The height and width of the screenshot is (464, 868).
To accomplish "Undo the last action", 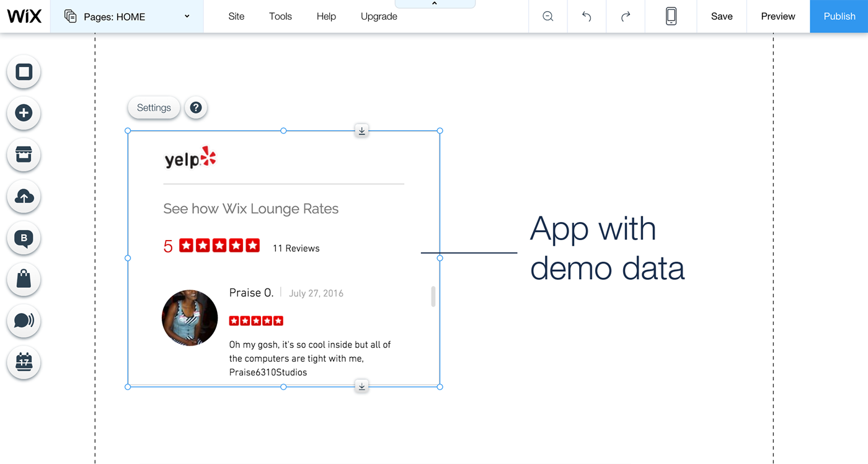I will click(587, 17).
